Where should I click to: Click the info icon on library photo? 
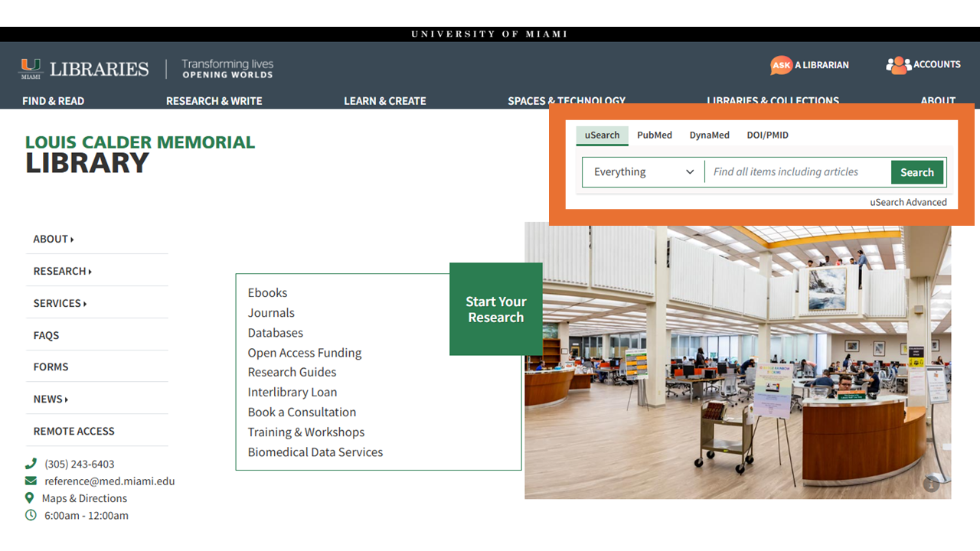[930, 484]
